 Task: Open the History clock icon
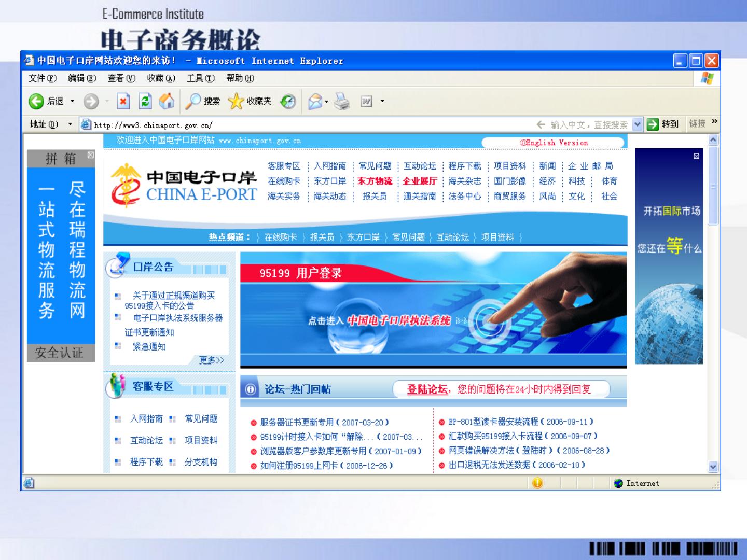tap(288, 101)
